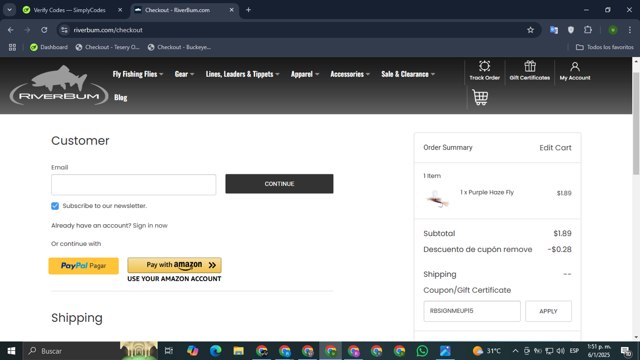Close the Verify Codes tab
This screenshot has height=360, width=640.
[120, 10]
